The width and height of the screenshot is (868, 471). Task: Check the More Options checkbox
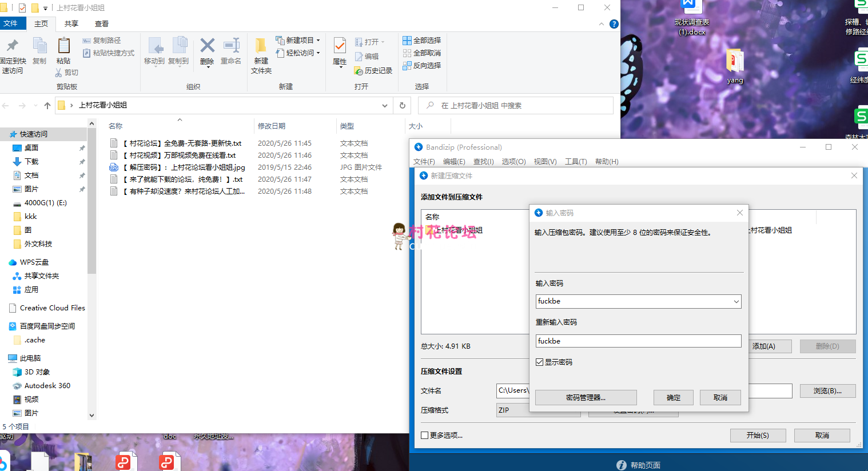pyautogui.click(x=424, y=436)
